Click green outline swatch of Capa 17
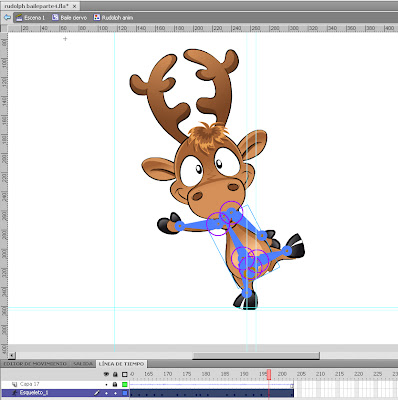Screen dimensions: 398x400 (125, 384)
